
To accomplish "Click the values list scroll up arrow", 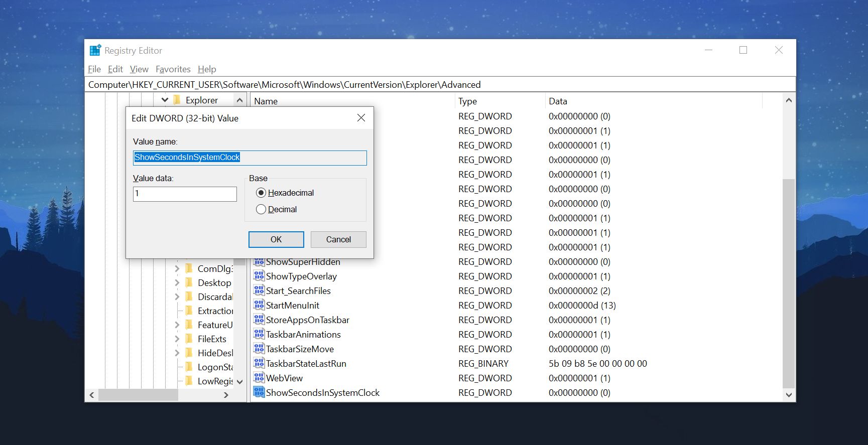I will point(789,100).
